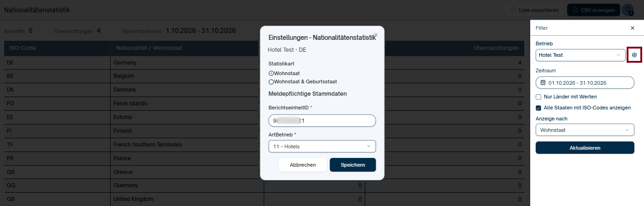The image size is (644, 206).
Task: Click CSV erzeugen button
Action: pos(594,10)
